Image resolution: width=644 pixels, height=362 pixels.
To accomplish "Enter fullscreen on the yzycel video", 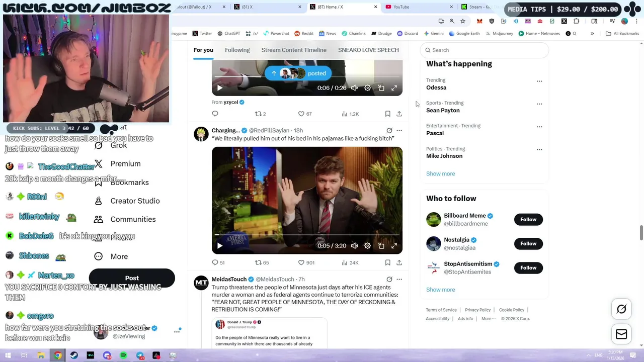I will click(394, 88).
